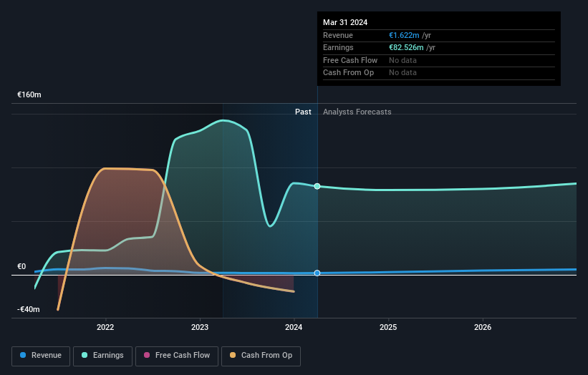
Task: Select the 2023 x-axis label
Action: point(200,327)
